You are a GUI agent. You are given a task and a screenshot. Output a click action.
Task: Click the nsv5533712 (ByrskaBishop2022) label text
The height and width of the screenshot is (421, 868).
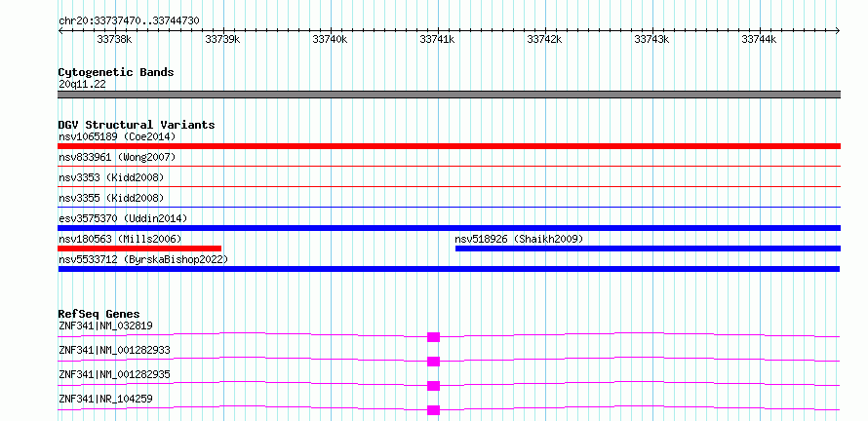(143, 259)
